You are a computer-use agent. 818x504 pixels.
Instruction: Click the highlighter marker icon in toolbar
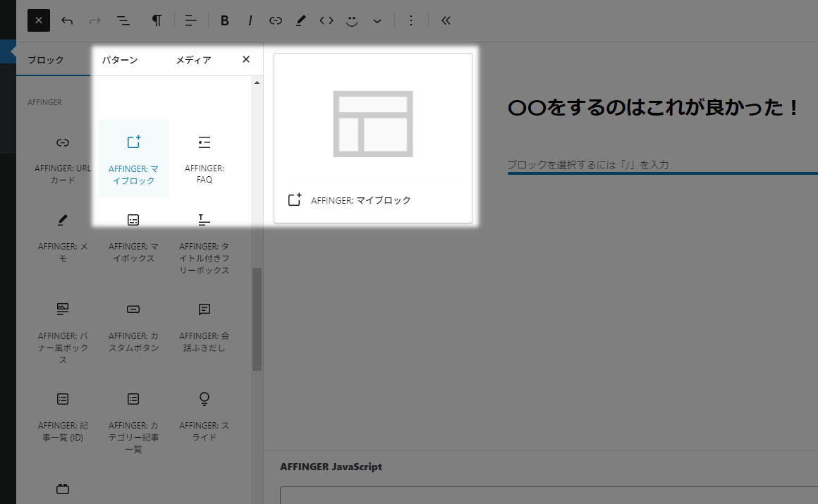[x=300, y=20]
